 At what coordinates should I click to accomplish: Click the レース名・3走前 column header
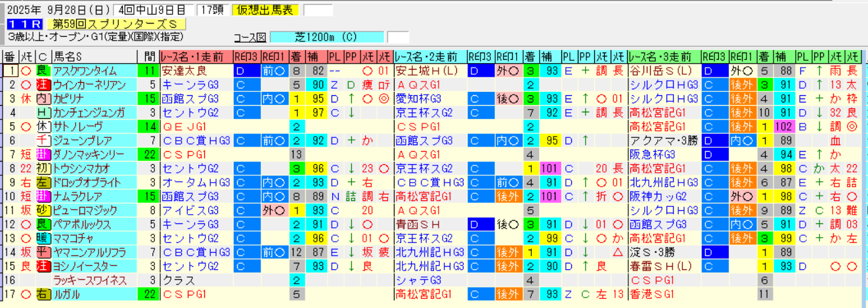(664, 56)
